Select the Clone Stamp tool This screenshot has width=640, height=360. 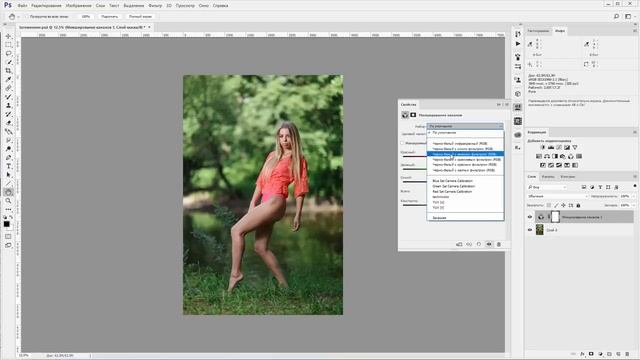click(x=9, y=105)
